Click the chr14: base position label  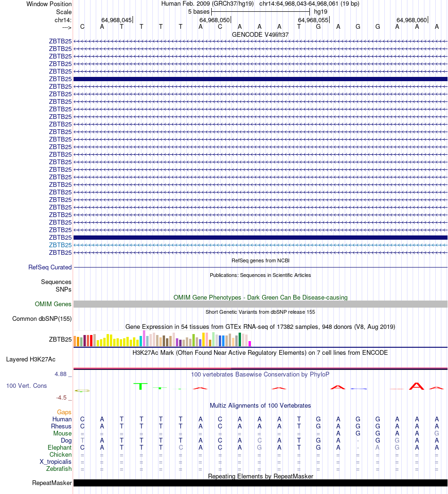(63, 20)
